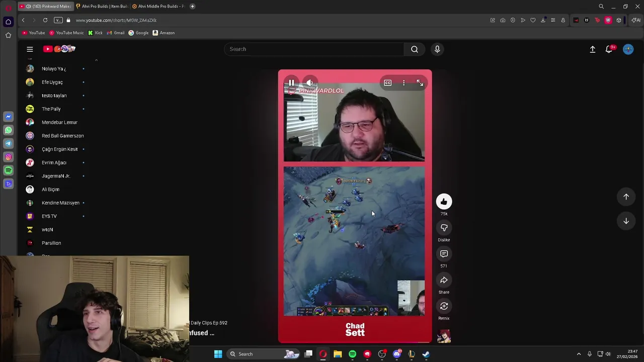This screenshot has height=362, width=644.
Task: Open WhatsApp in Opera sidebar
Action: tap(8, 130)
